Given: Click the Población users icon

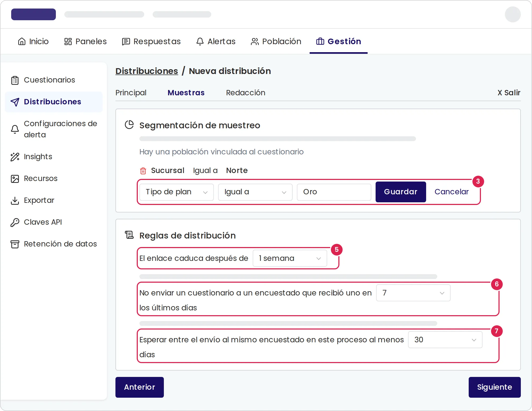Looking at the screenshot, I should coord(255,42).
